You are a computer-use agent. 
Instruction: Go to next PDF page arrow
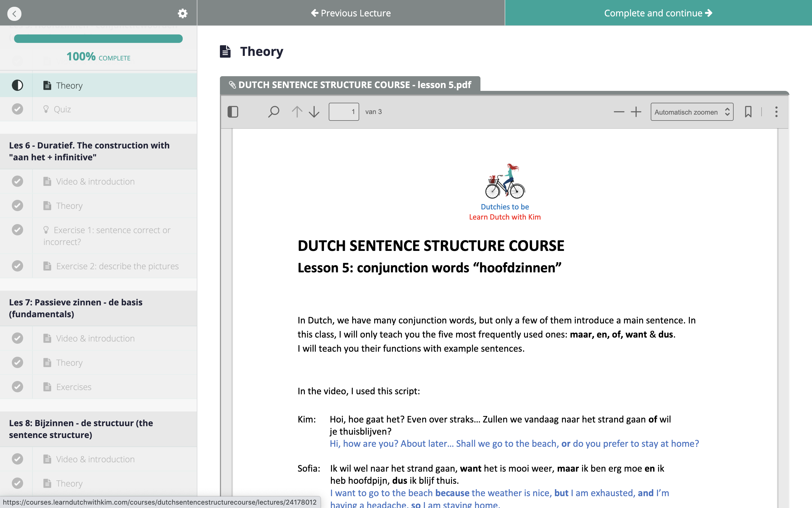pyautogui.click(x=314, y=112)
